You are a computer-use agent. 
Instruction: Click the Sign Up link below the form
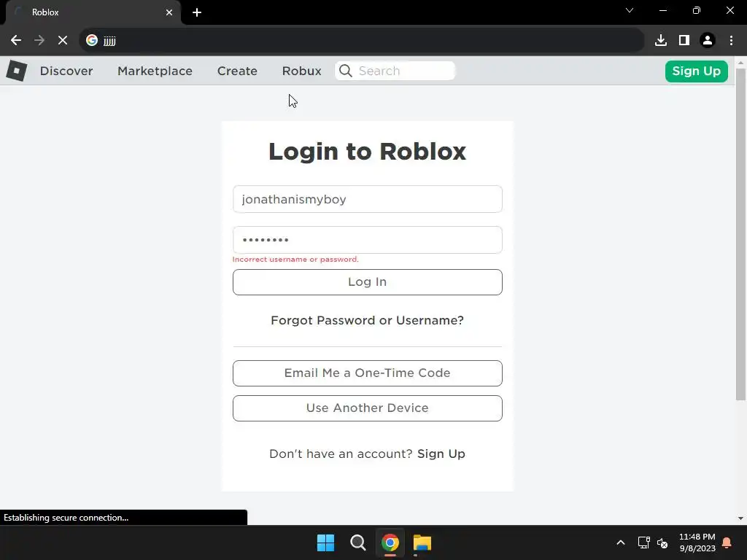(441, 454)
